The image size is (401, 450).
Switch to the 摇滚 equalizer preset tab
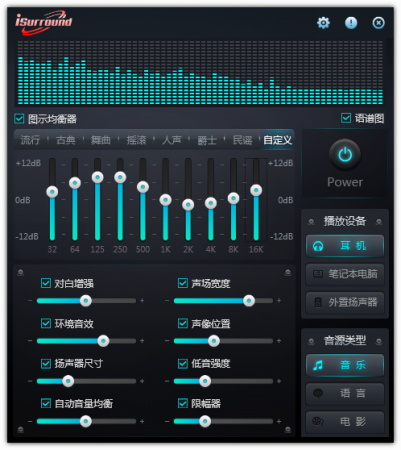coord(136,140)
